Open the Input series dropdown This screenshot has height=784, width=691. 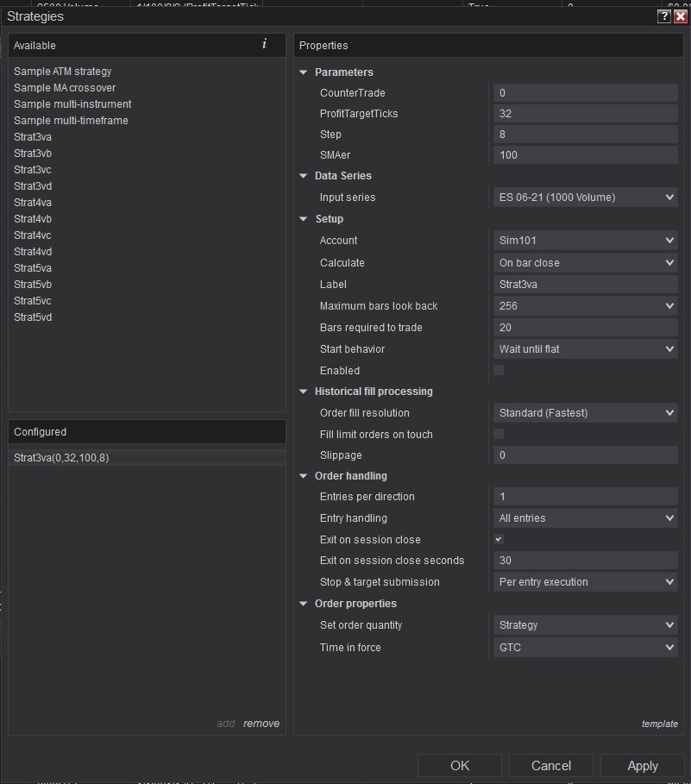pyautogui.click(x=585, y=198)
